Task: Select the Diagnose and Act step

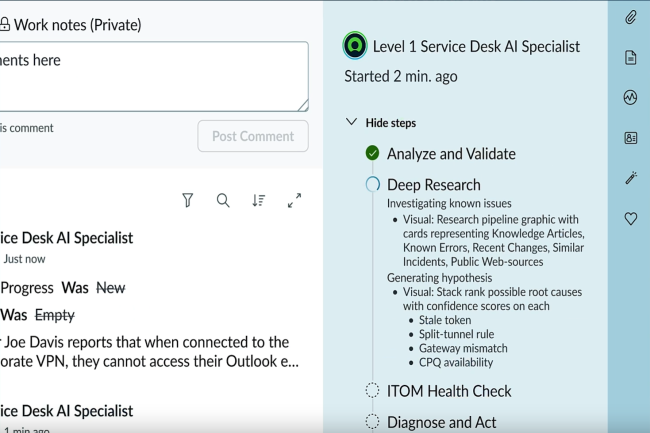Action: [441, 422]
